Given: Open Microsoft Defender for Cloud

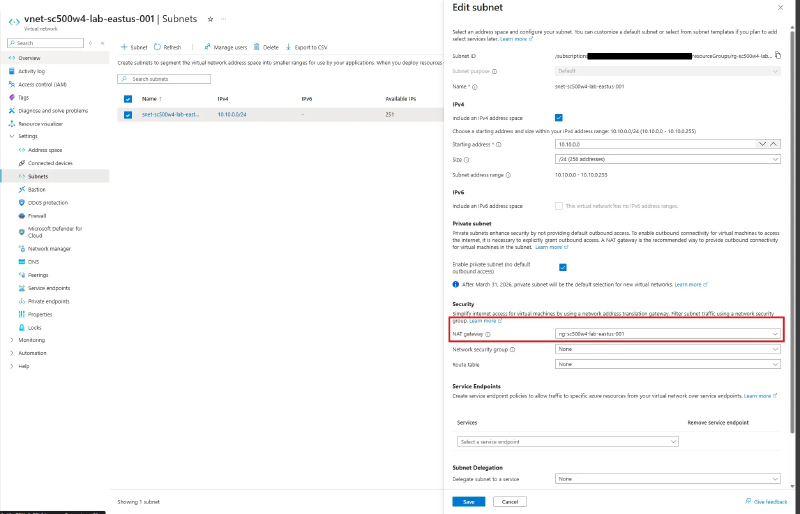Looking at the screenshot, I should (55, 232).
